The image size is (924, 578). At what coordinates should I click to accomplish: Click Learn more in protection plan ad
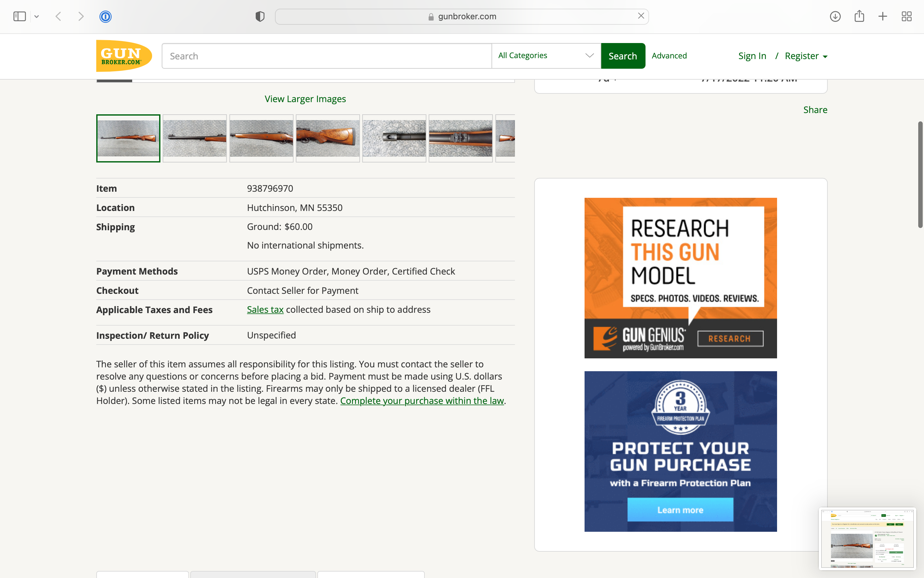pos(680,510)
